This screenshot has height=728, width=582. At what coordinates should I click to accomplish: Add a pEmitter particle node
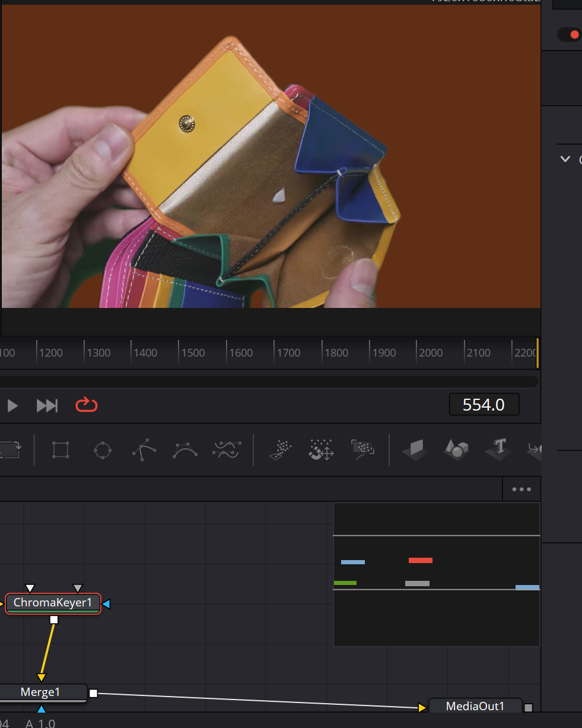point(280,450)
